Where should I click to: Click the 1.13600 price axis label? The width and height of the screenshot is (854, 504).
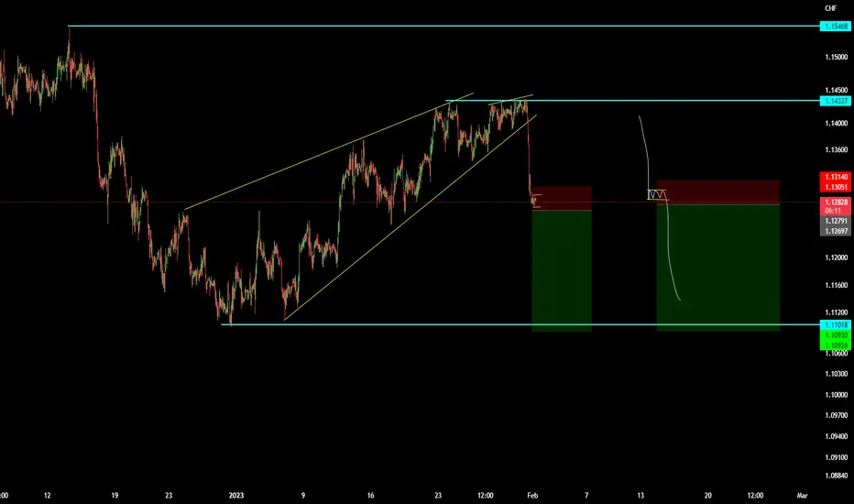(x=836, y=150)
